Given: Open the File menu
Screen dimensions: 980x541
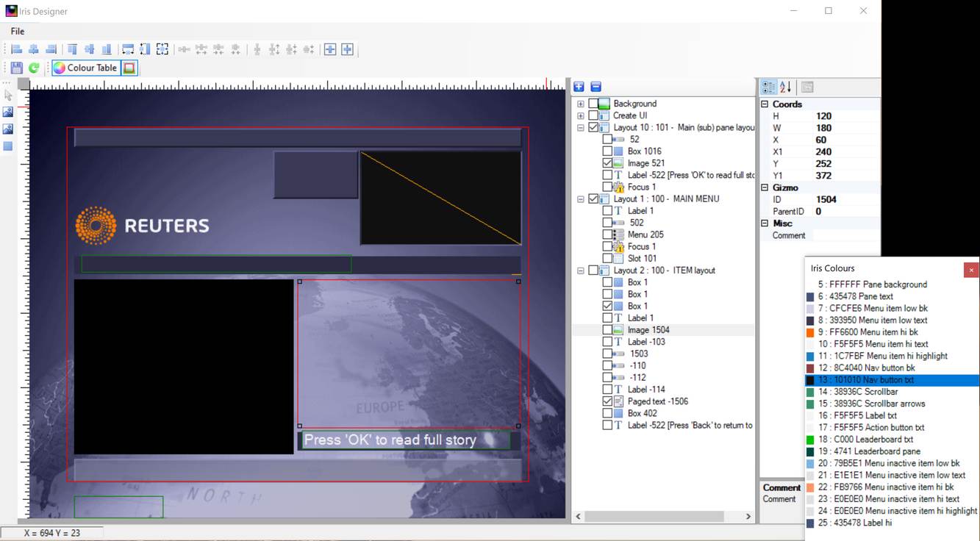Looking at the screenshot, I should coord(18,31).
